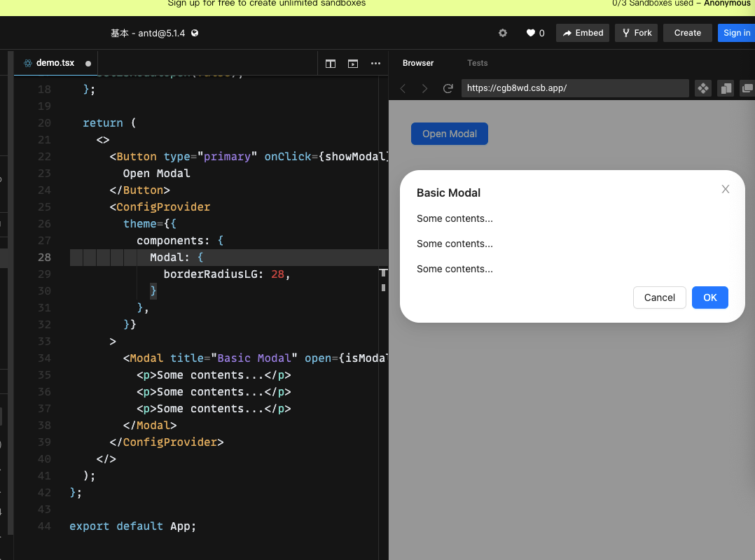Fork the sandbox
Screen dimensions: 755x560
[x=636, y=32]
